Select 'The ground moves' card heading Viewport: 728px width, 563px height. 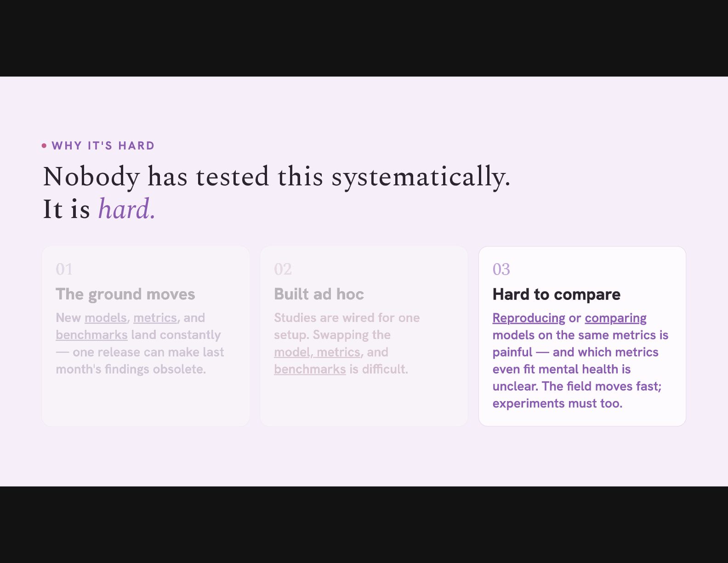coord(125,294)
